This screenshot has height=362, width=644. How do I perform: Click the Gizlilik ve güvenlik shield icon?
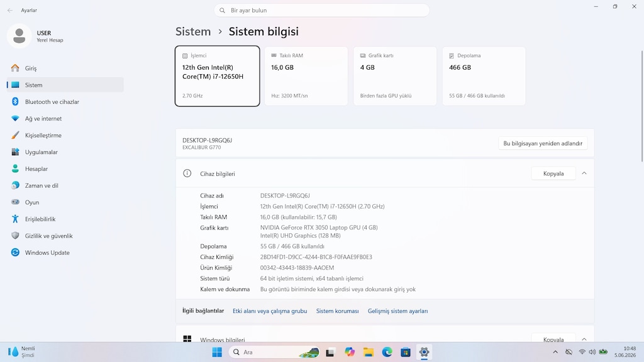(x=15, y=236)
